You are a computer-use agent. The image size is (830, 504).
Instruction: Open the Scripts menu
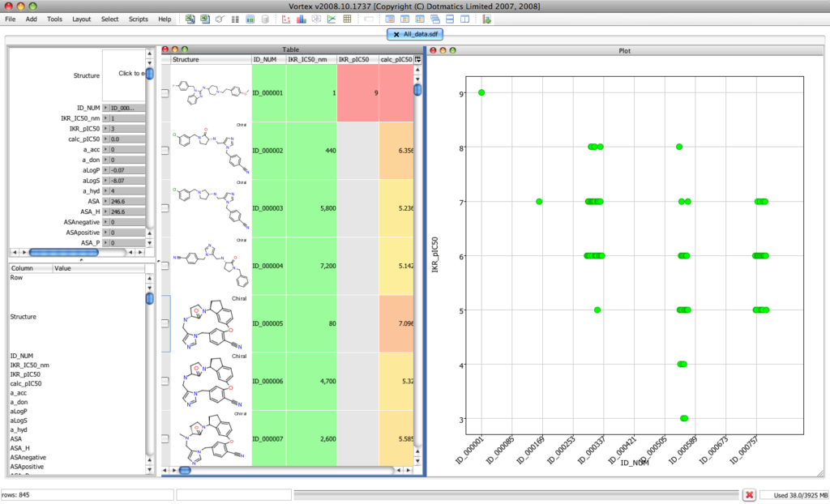[x=138, y=19]
